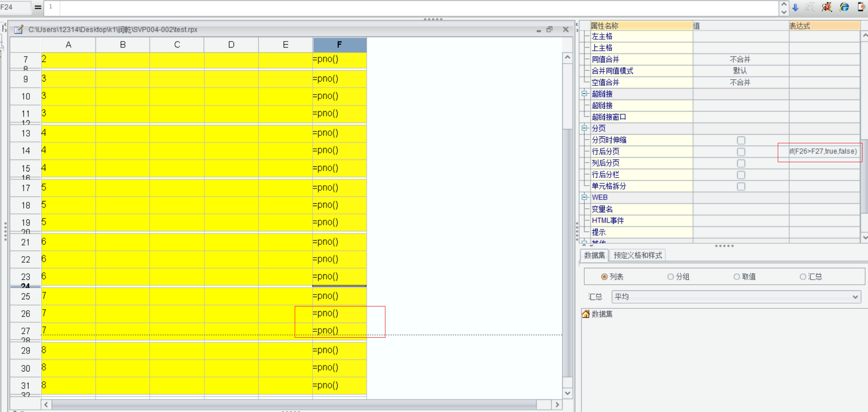The width and height of the screenshot is (868, 412).
Task: Click the spreadsheet horizontal scrollbar right arrow
Action: coord(557,405)
